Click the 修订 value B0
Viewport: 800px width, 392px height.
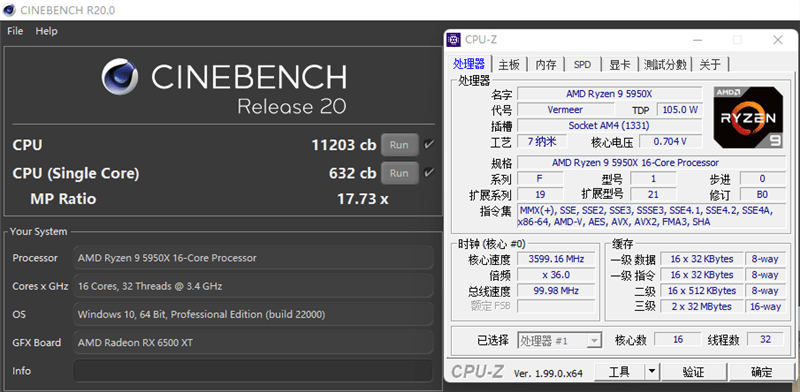[x=763, y=194]
